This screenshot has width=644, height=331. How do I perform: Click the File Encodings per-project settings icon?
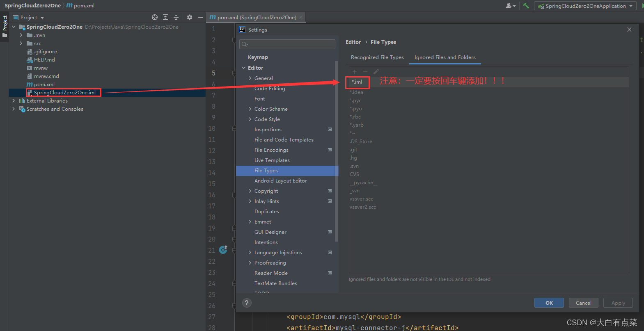pos(330,150)
